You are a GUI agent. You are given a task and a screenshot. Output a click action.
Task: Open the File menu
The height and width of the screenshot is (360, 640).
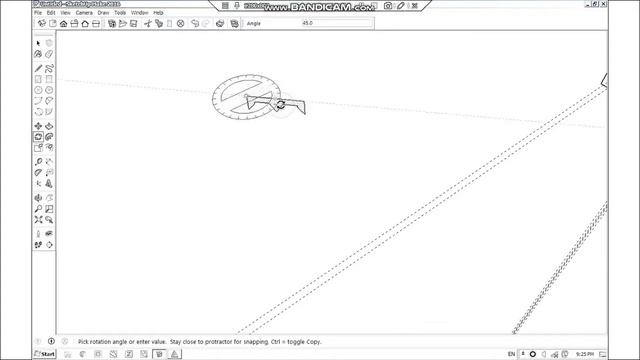point(38,13)
